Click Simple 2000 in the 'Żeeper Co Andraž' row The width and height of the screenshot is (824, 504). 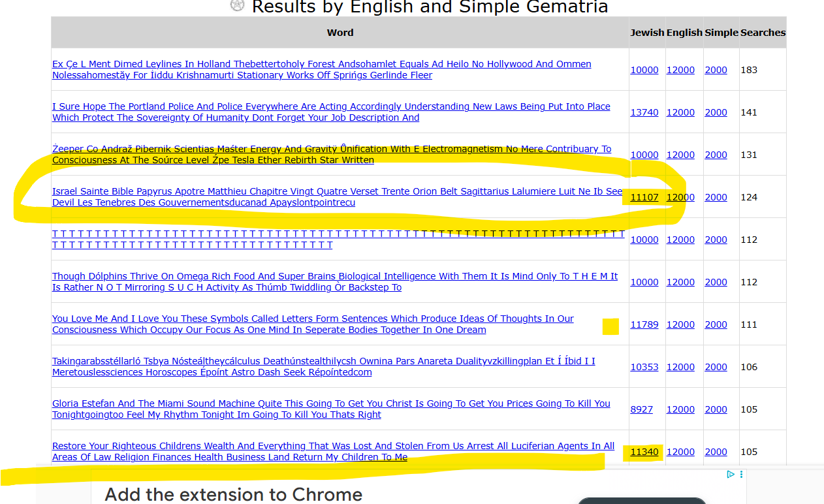pyautogui.click(x=716, y=155)
